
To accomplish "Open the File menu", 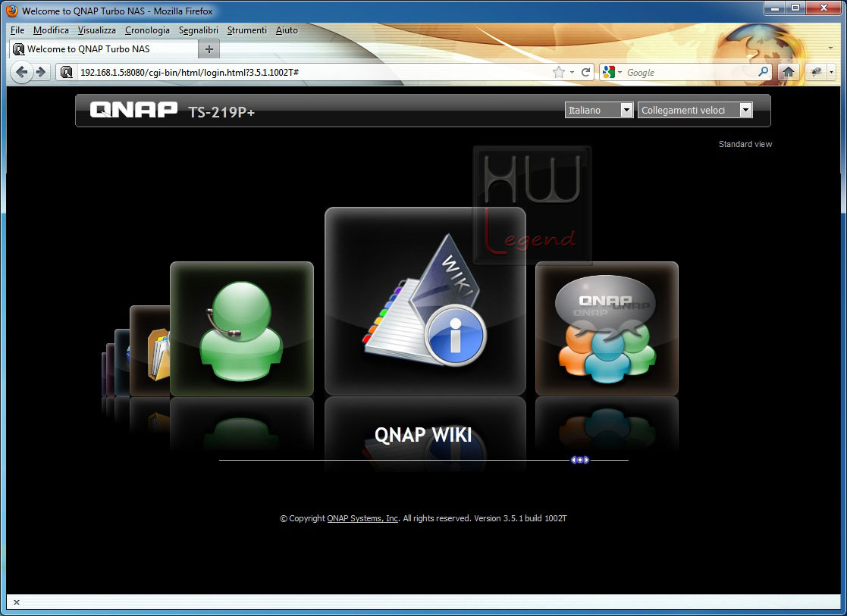I will point(17,30).
